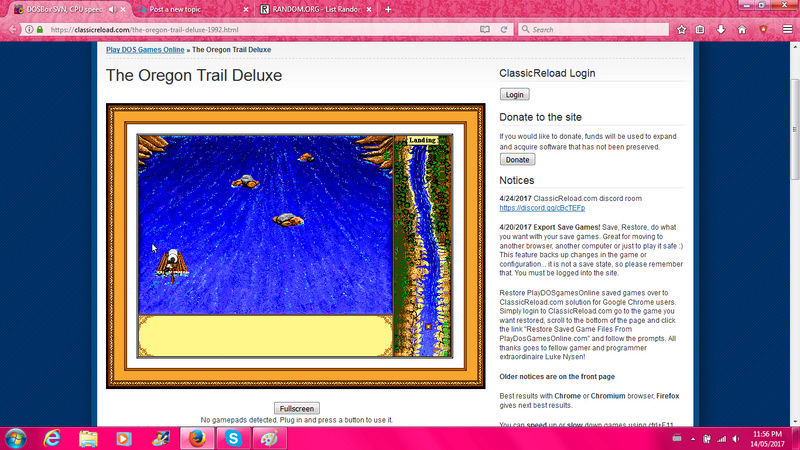Close the RANDOM.ORG tab
The image size is (800, 450).
369,9
